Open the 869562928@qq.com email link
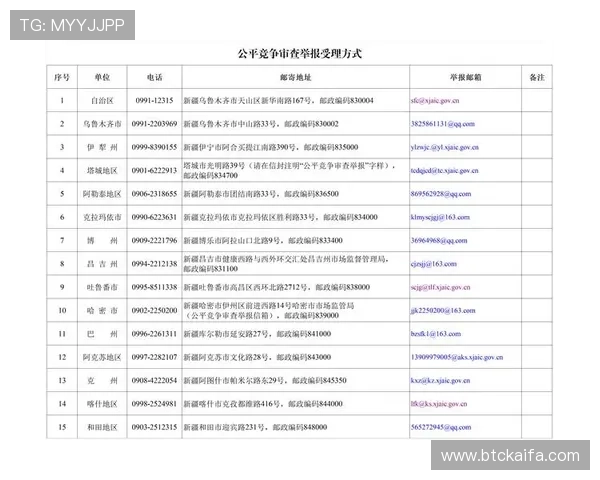Viewport: 600px width, 480px height. click(x=441, y=194)
